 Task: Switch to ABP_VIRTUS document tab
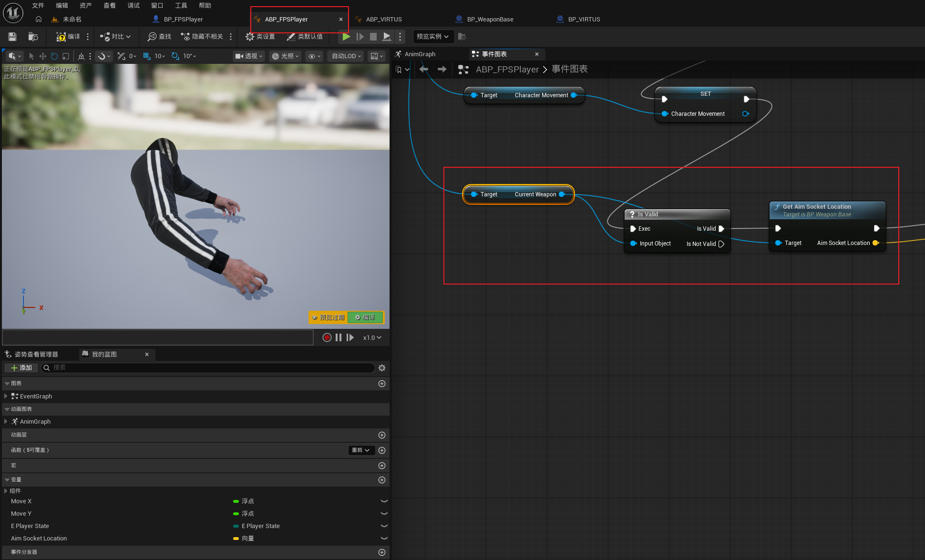click(x=384, y=20)
